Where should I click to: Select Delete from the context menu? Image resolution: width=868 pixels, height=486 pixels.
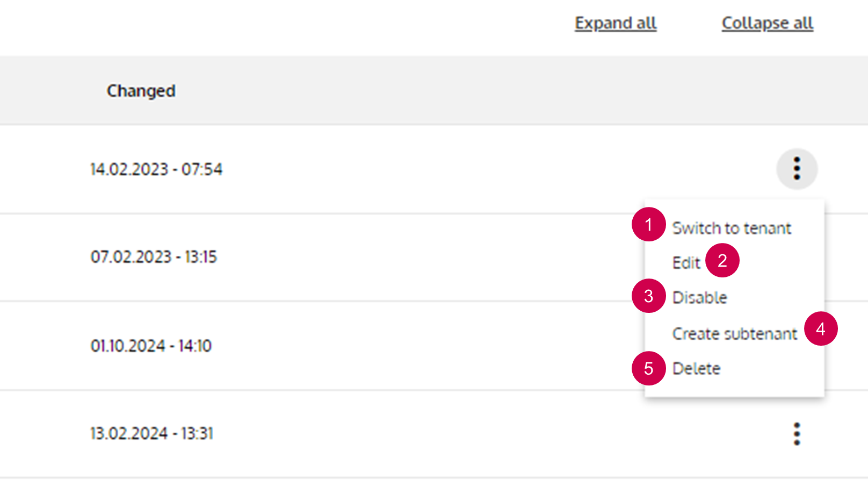point(696,369)
